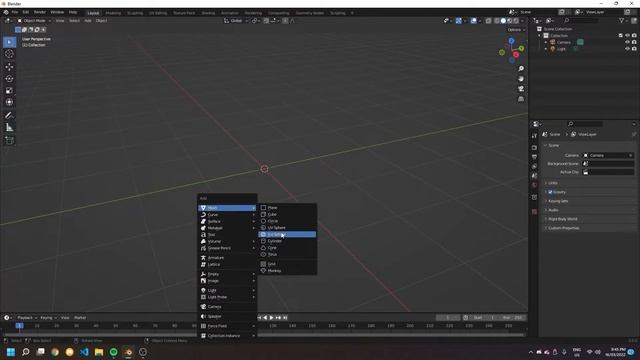Open the Global transform orientation dropdown

click(x=236, y=21)
